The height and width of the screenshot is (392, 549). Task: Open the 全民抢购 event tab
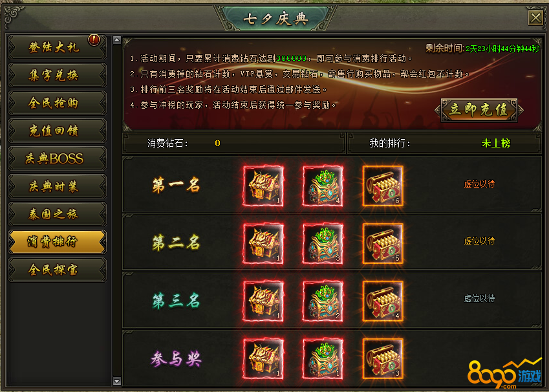coord(57,103)
